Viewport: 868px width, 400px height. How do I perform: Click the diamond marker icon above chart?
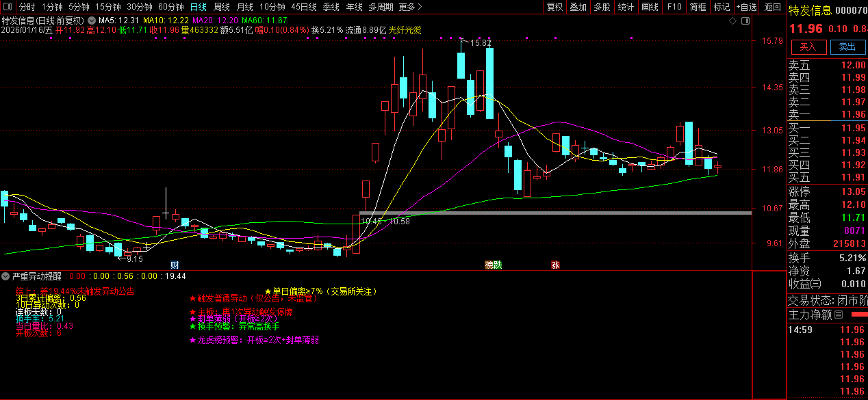point(732,21)
